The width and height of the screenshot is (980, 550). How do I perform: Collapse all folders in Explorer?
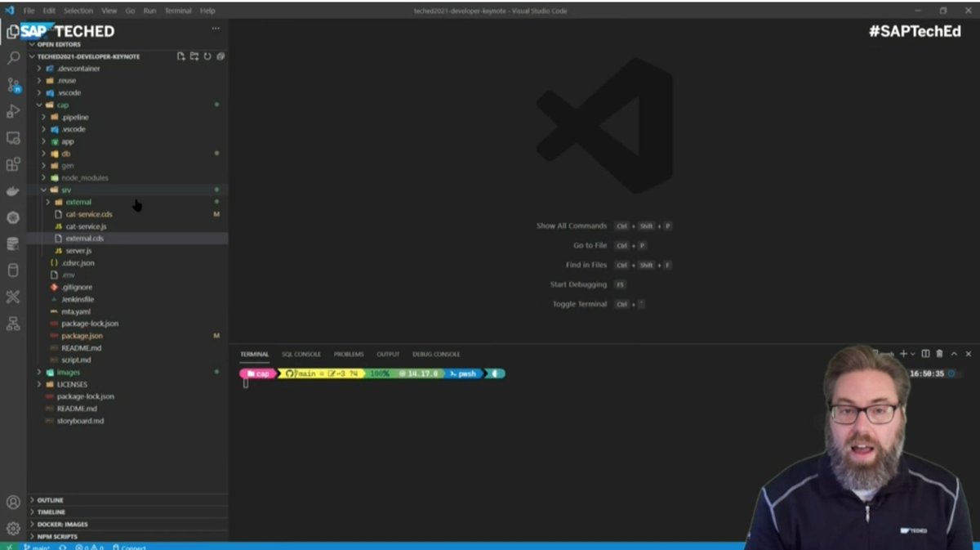(x=220, y=56)
